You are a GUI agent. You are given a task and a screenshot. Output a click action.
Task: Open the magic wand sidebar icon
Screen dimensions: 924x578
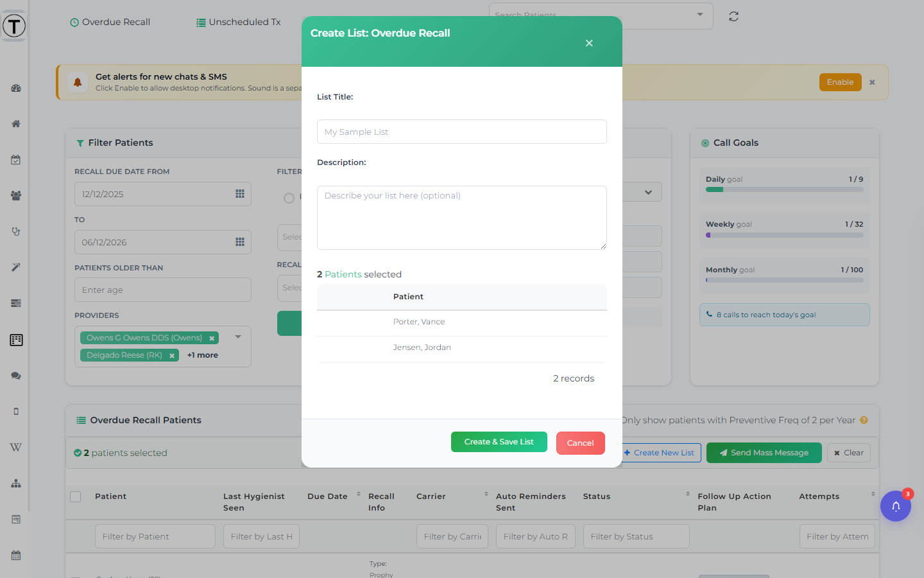click(16, 267)
